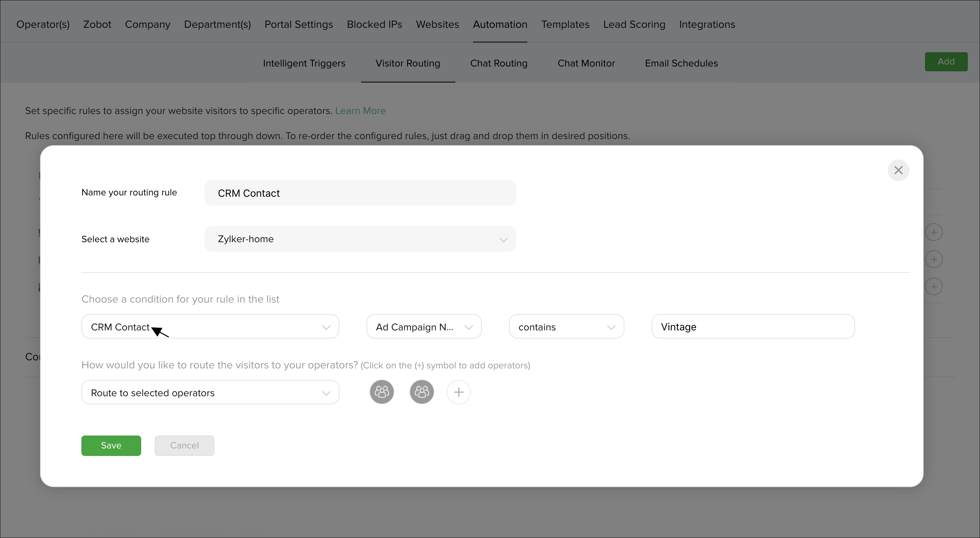
Task: Click the green Add button
Action: point(946,62)
